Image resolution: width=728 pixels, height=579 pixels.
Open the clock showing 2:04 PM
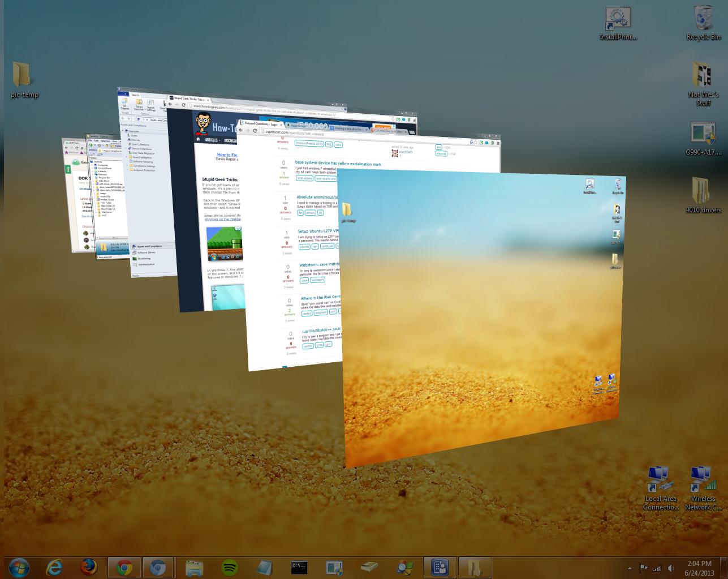[699, 568]
